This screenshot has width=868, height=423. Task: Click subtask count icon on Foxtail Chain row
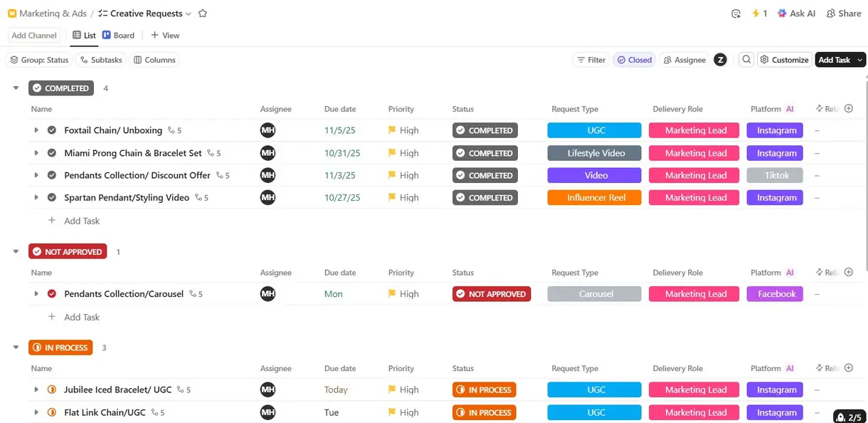click(174, 130)
